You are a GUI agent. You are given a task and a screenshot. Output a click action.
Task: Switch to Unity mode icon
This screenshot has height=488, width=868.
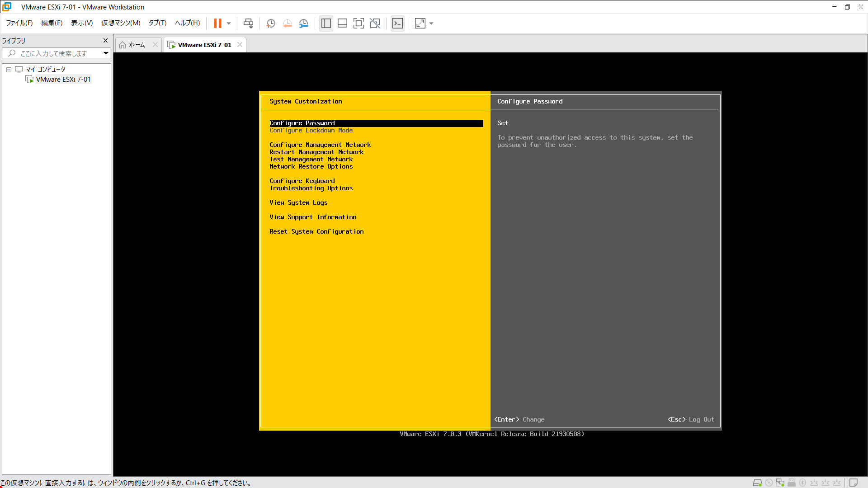tap(375, 23)
